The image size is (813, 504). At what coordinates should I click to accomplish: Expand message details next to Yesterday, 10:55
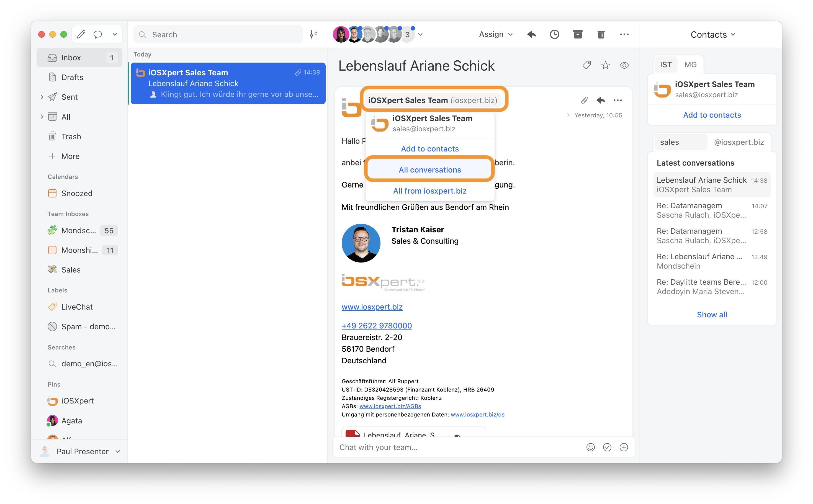pyautogui.click(x=568, y=115)
